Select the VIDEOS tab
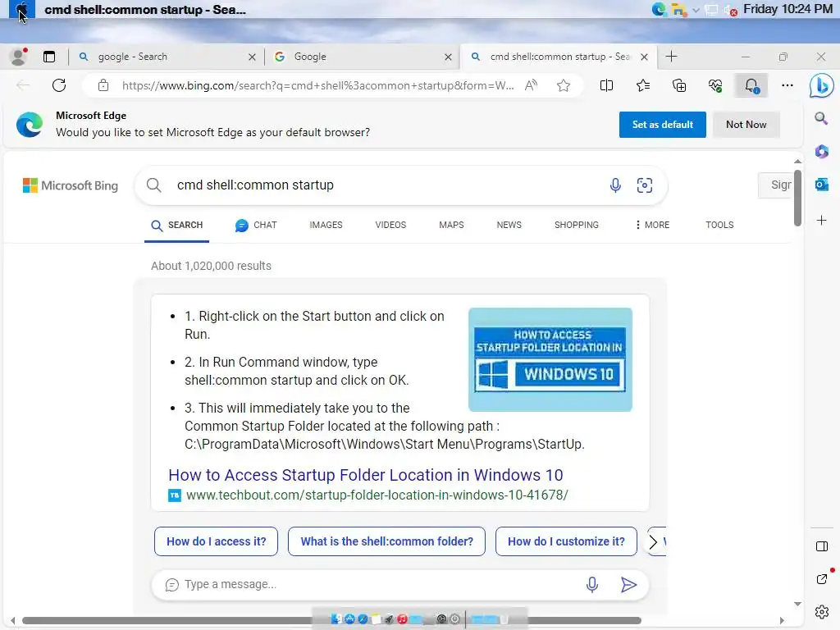Screen dimensions: 840x630 pyautogui.click(x=390, y=225)
